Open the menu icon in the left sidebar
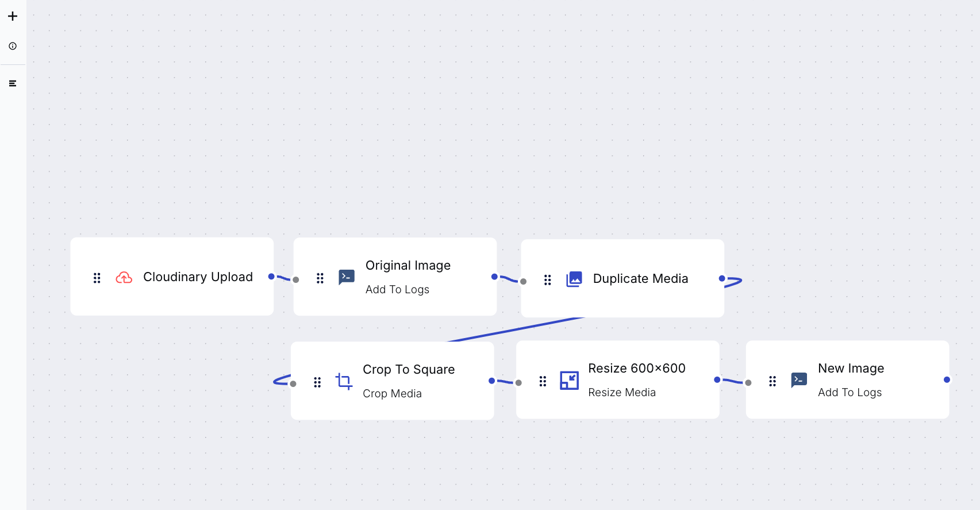 coord(12,83)
